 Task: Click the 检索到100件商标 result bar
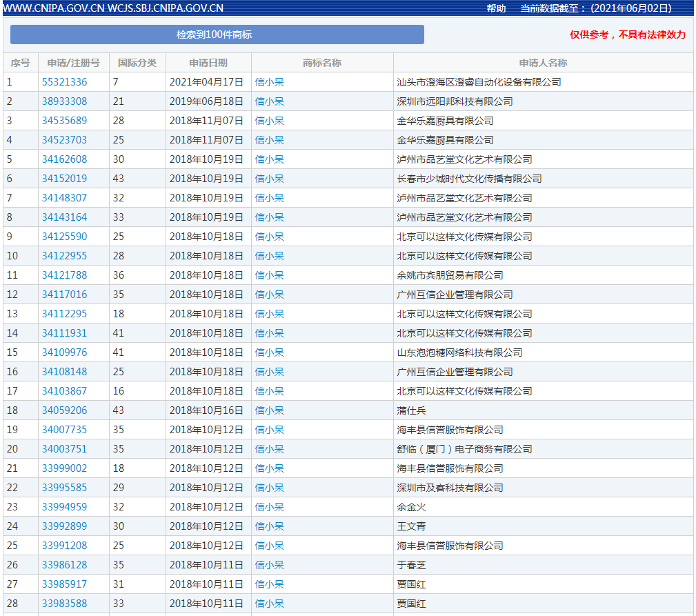point(217,34)
